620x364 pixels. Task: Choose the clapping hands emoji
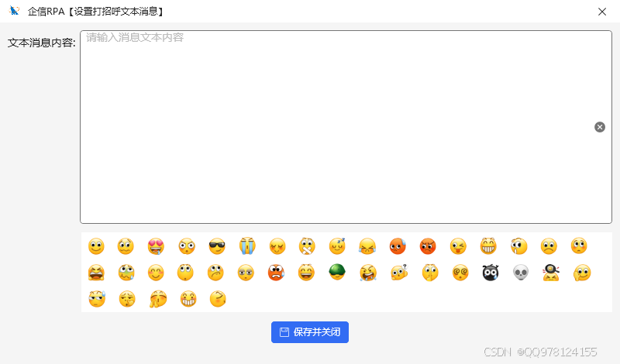click(x=158, y=299)
